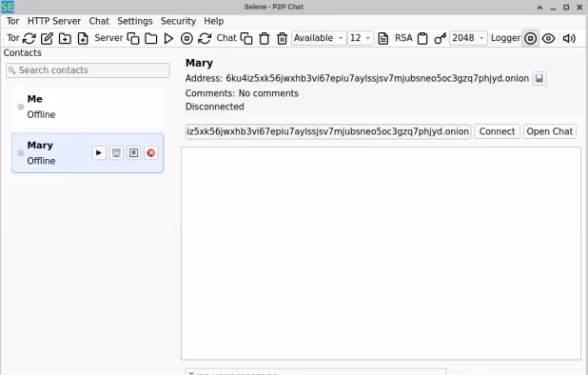588x375 pixels.
Task: Click the Tor refresh arrows icon
Action: pos(29,38)
